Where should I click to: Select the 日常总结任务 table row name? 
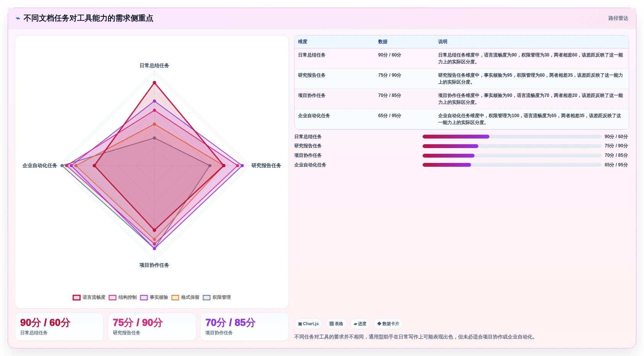pyautogui.click(x=312, y=55)
